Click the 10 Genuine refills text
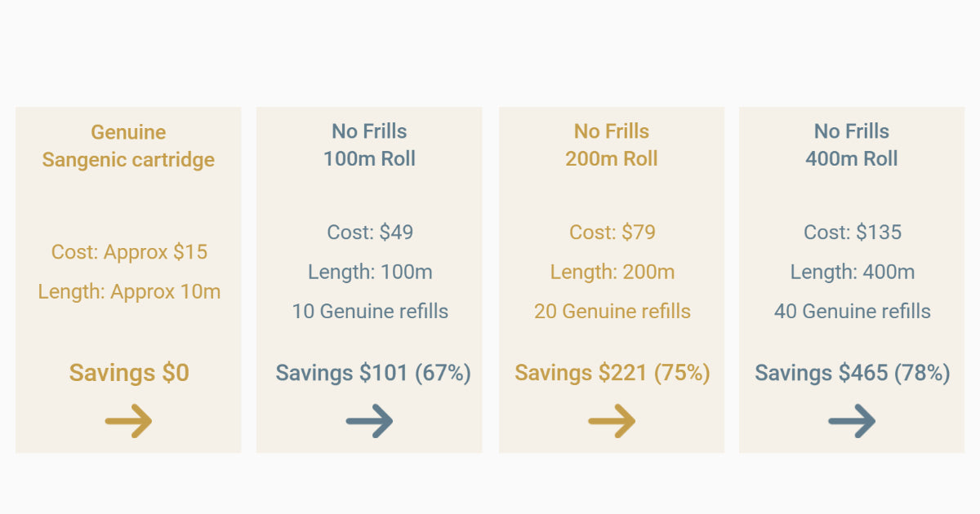 click(370, 311)
